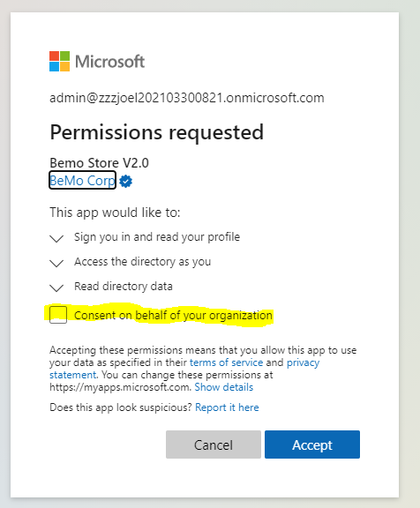The height and width of the screenshot is (508, 420).
Task: Open the BeMo Corp publisher link
Action: click(82, 180)
